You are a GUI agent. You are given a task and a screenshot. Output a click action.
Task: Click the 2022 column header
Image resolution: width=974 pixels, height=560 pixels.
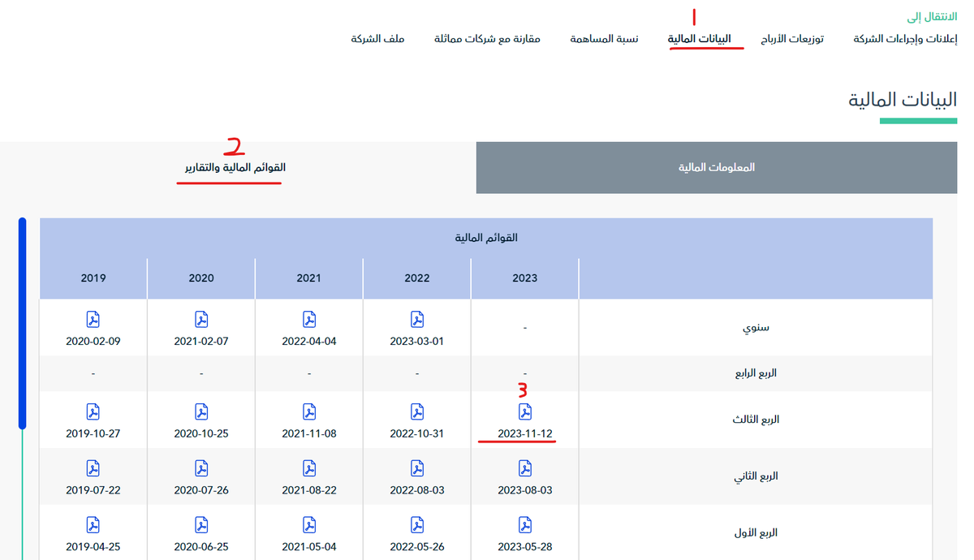pyautogui.click(x=417, y=278)
